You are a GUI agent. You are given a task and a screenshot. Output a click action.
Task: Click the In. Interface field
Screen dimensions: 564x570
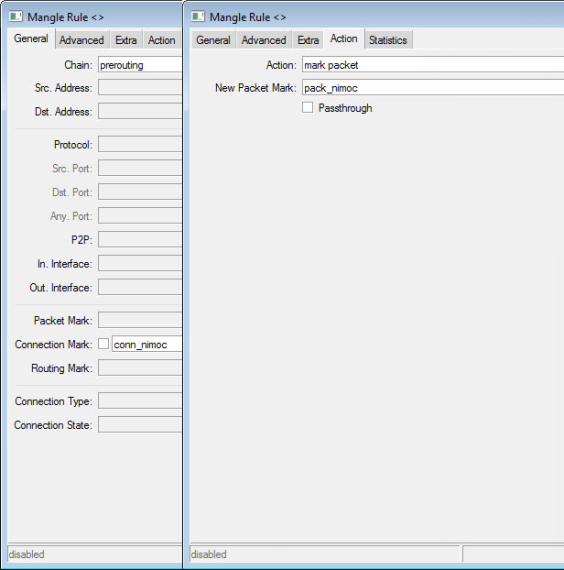coord(140,264)
